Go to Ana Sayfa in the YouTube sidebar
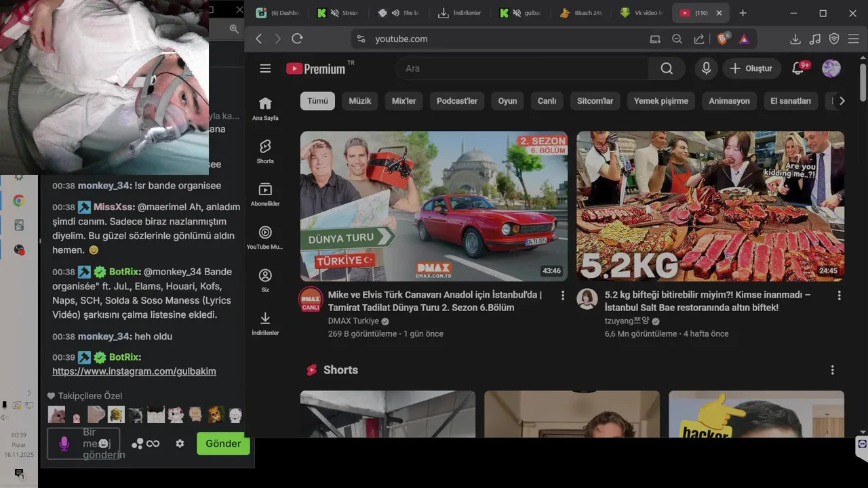The height and width of the screenshot is (488, 868). (x=265, y=108)
